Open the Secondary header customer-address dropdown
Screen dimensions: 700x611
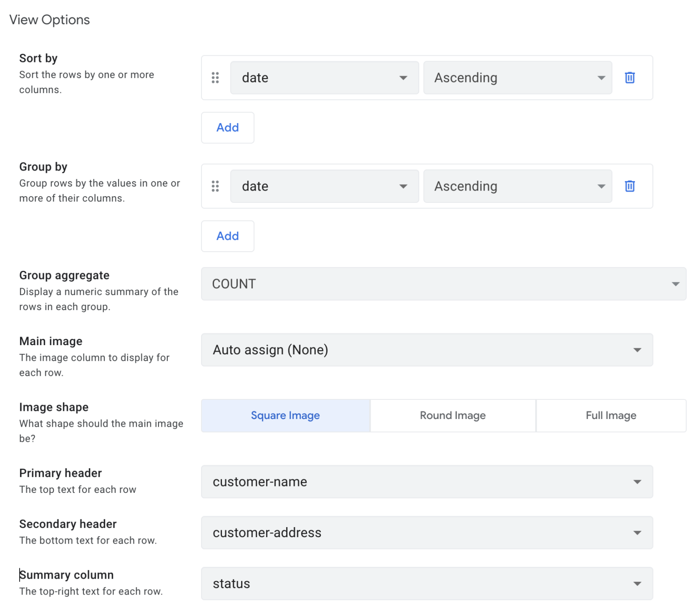pos(427,533)
